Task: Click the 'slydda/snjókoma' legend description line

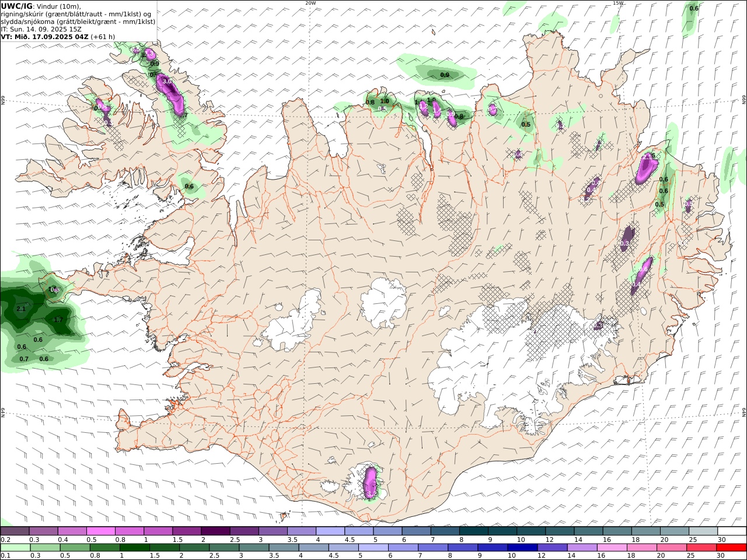Action: (78, 22)
